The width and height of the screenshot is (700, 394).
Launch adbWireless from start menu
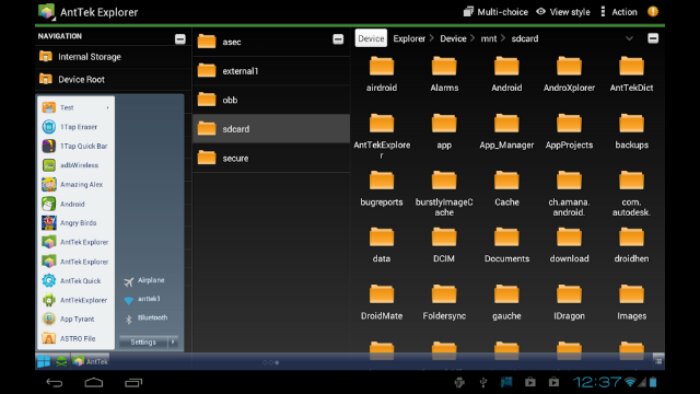(x=76, y=165)
